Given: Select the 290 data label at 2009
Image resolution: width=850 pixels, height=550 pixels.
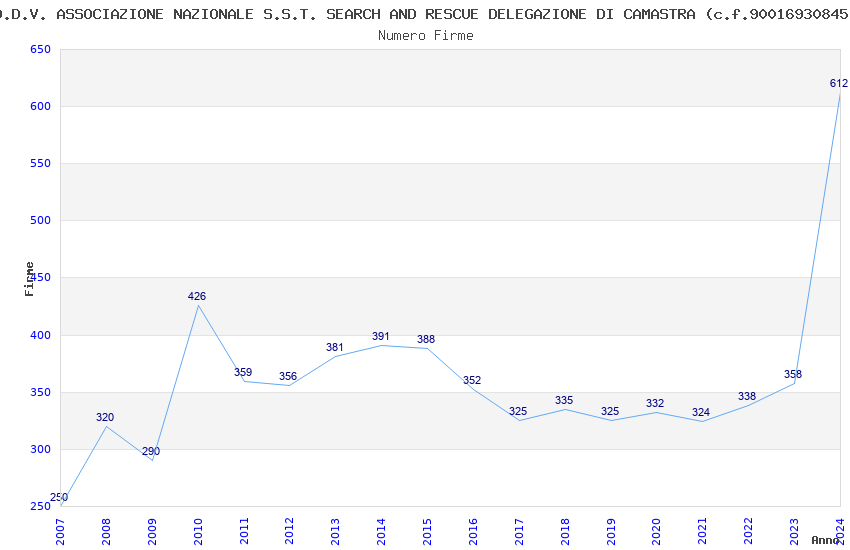Looking at the screenshot, I should (151, 451).
